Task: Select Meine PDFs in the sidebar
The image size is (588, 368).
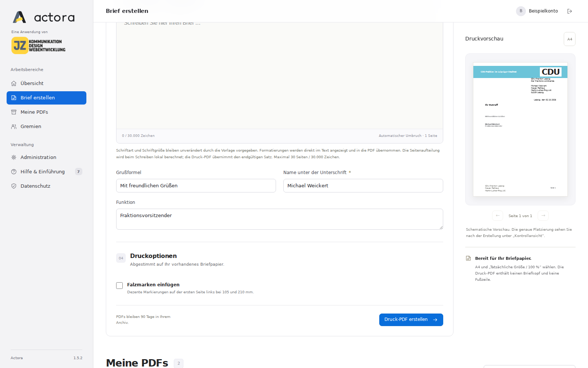Action: click(x=46, y=112)
